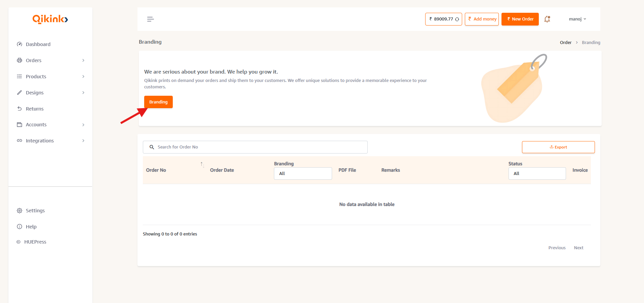
Task: Expand the Products sidebar submenu
Action: [x=83, y=77]
